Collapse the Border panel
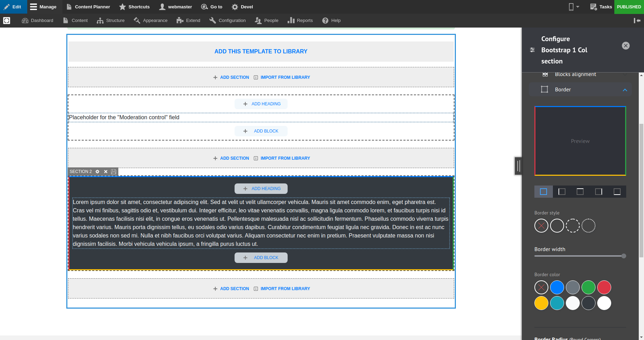 [625, 90]
